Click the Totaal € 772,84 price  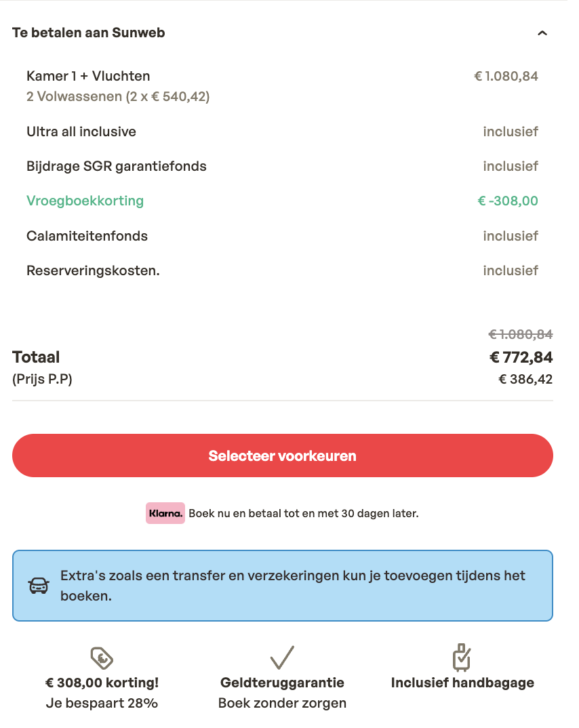(521, 357)
